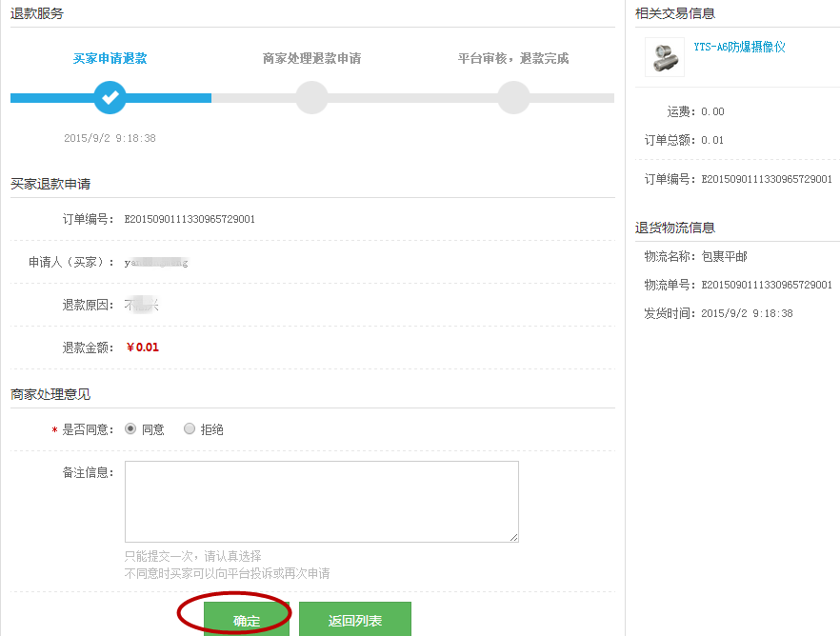Click the red ￥0.01 refund amount
Viewport: 840px width, 636px height.
tap(142, 348)
